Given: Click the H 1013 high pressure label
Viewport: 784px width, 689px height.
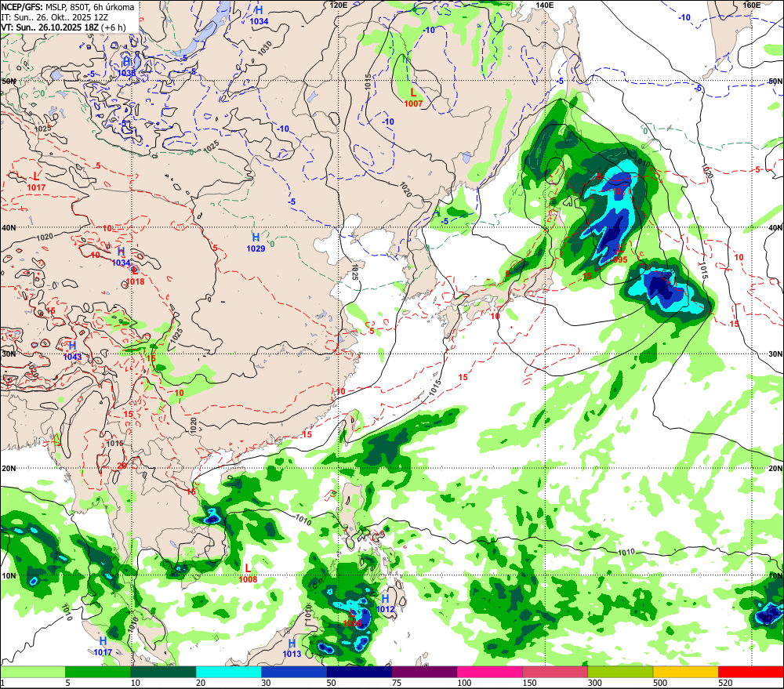Looking at the screenshot, I should coord(292,648).
